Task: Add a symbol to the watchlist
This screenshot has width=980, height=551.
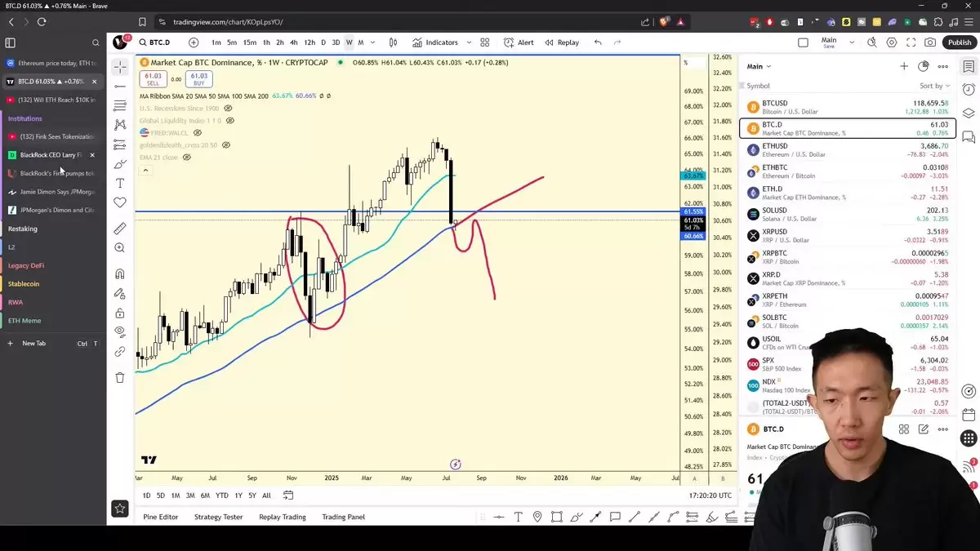Action: pos(904,66)
